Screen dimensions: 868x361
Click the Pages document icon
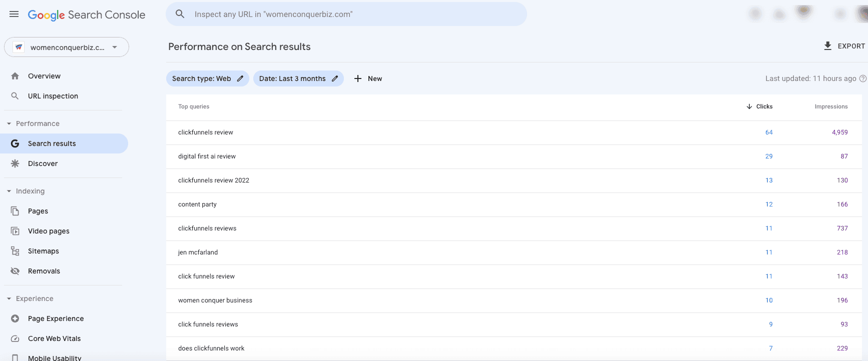[15, 211]
